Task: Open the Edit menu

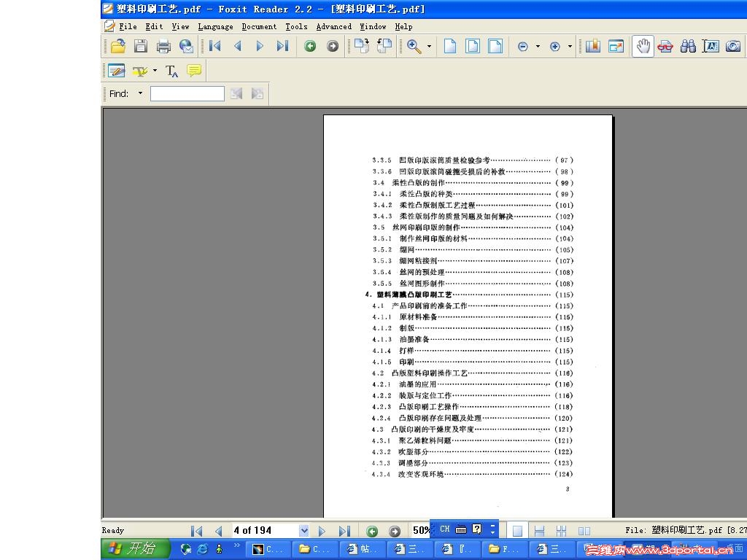Action: pos(155,27)
